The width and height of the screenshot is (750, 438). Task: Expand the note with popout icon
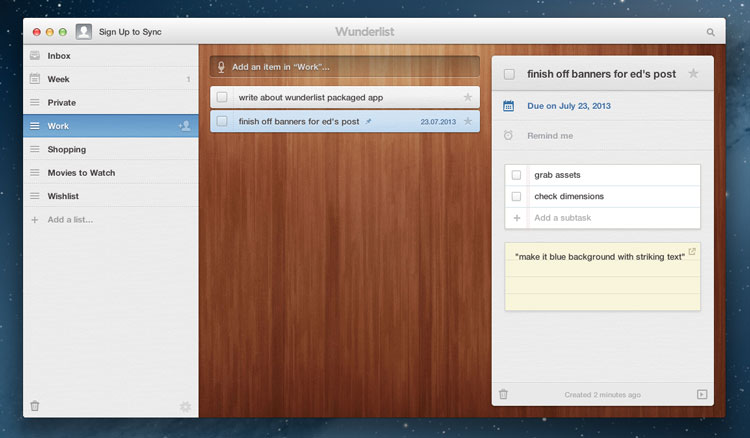pos(692,251)
